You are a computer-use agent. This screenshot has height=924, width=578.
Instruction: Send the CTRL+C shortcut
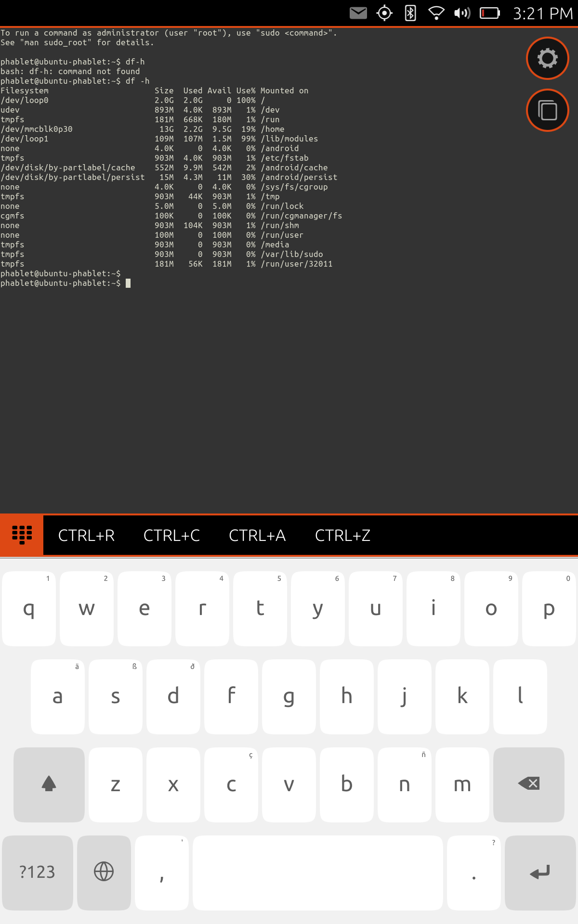click(x=171, y=536)
